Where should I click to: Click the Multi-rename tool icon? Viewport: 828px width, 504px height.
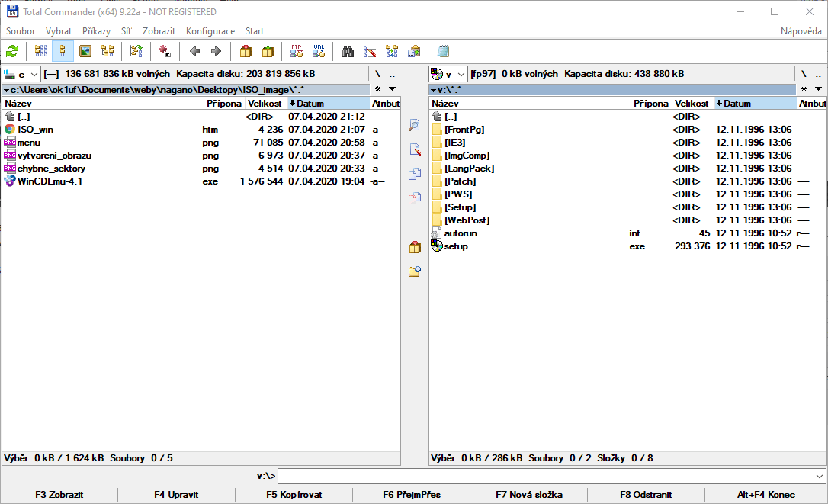[370, 52]
